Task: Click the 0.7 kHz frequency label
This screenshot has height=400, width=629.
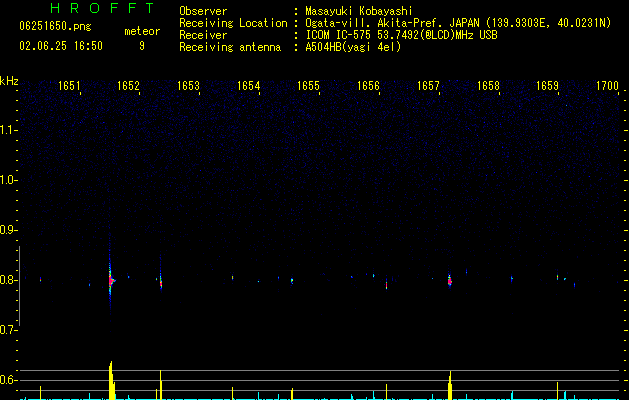Action: click(x=9, y=330)
